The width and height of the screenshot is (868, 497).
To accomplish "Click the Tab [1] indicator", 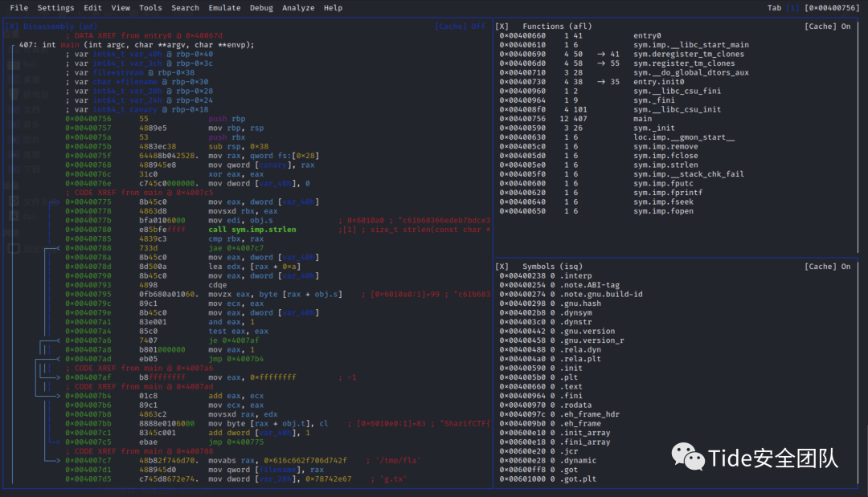I will tap(783, 8).
